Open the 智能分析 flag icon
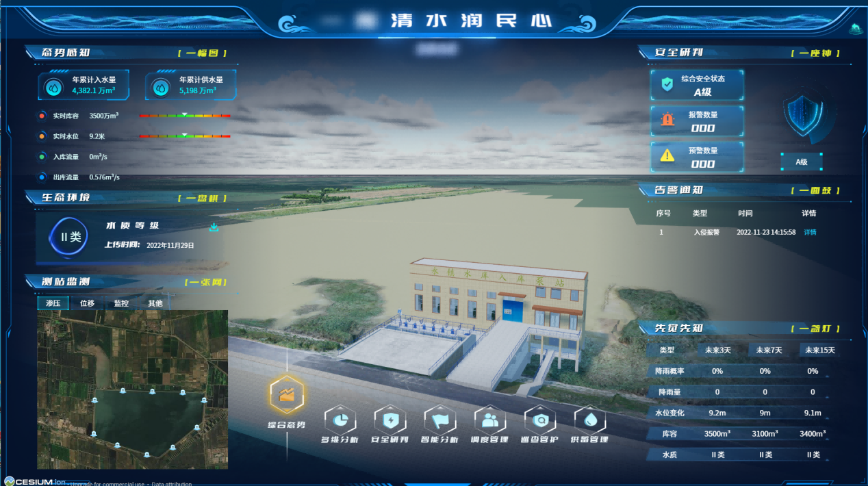Screen dimensions: 868x486 click(x=439, y=420)
